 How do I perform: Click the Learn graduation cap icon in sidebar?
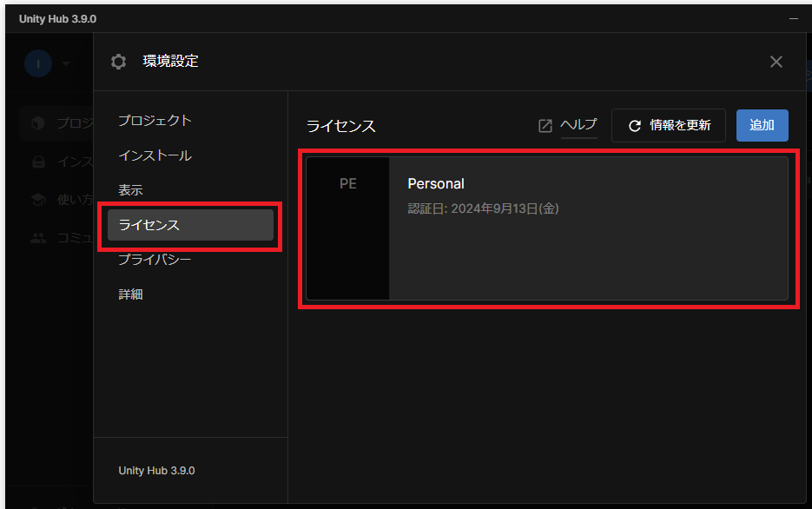point(38,200)
